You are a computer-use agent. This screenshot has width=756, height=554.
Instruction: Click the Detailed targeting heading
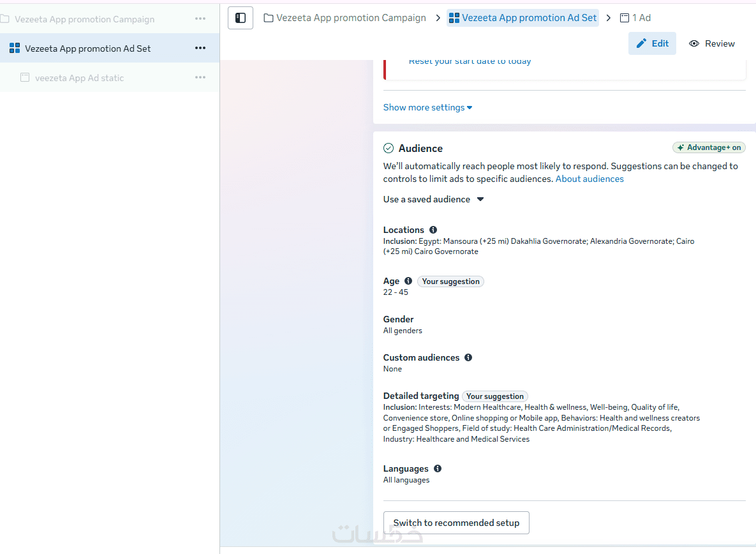coord(421,396)
